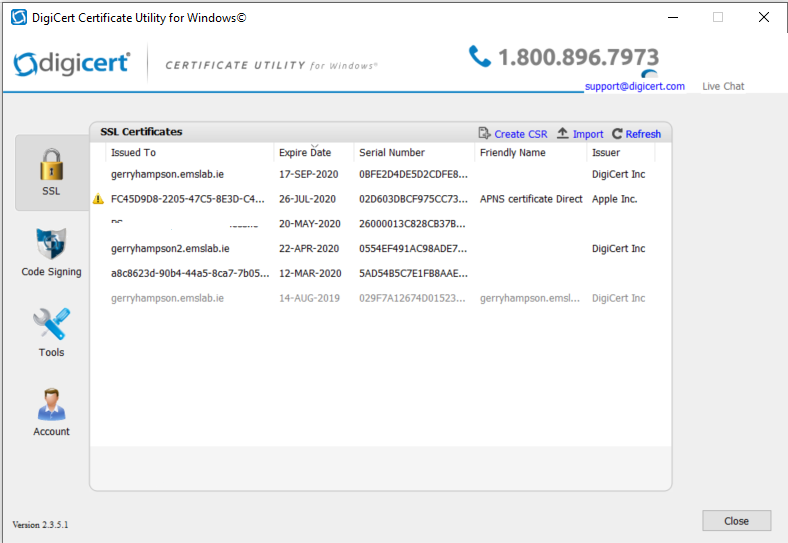Sort by Serial Number column header
Screen dimensions: 788x543
coord(414,152)
